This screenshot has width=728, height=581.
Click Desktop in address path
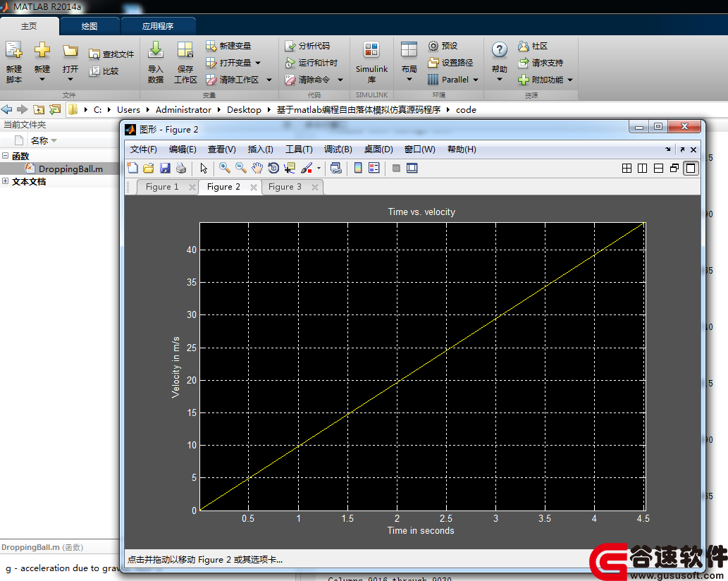(244, 109)
